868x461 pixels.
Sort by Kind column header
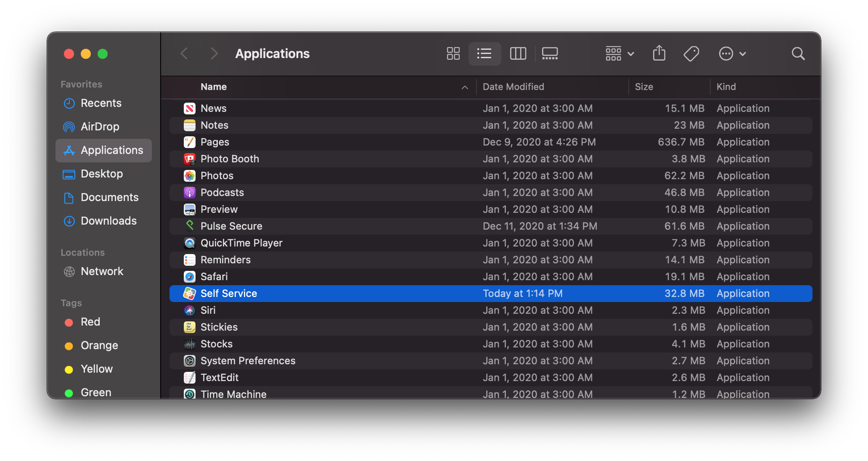pos(726,87)
